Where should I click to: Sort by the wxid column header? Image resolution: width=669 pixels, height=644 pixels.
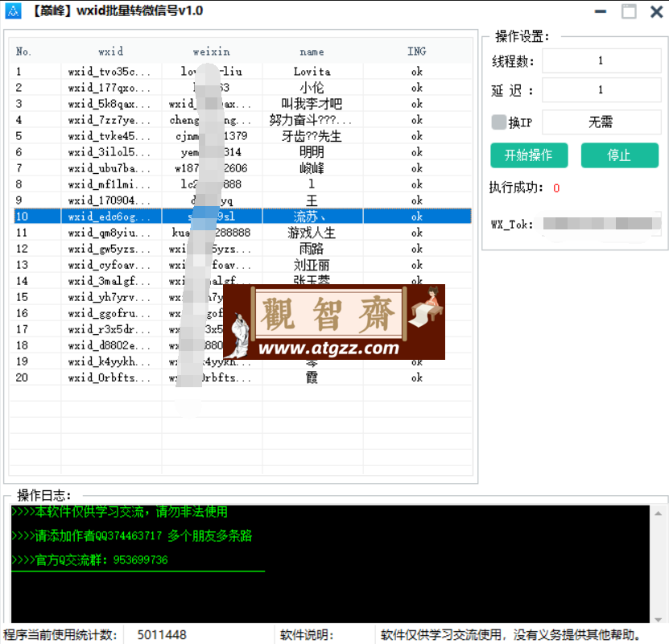(x=111, y=52)
